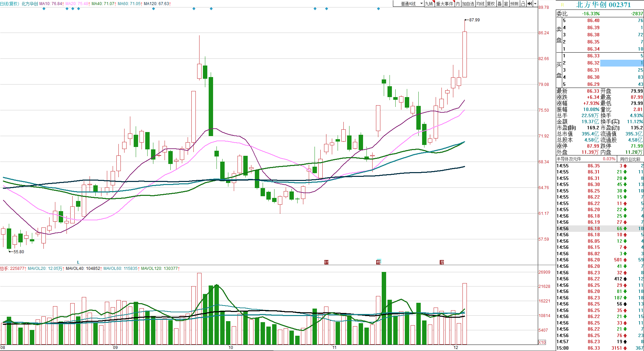Click the 预测 forecast button
644x351 pixels.
tap(514, 4)
